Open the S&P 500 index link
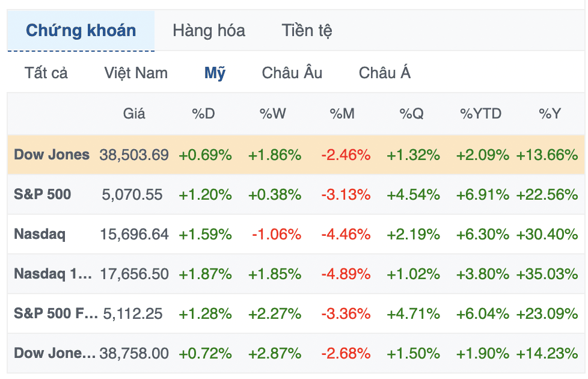This screenshot has height=379, width=588. tap(42, 194)
